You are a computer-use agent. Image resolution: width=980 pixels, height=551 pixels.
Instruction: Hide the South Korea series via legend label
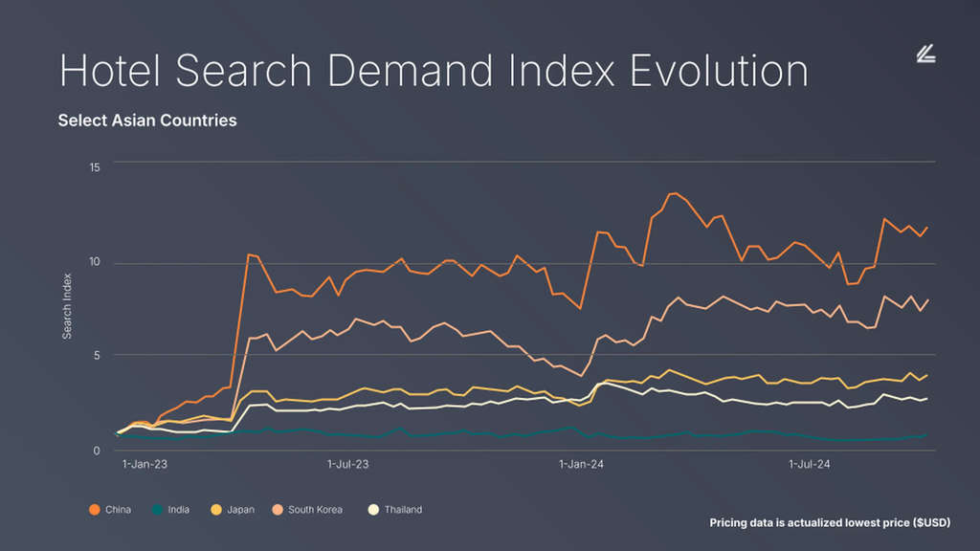[x=315, y=510]
